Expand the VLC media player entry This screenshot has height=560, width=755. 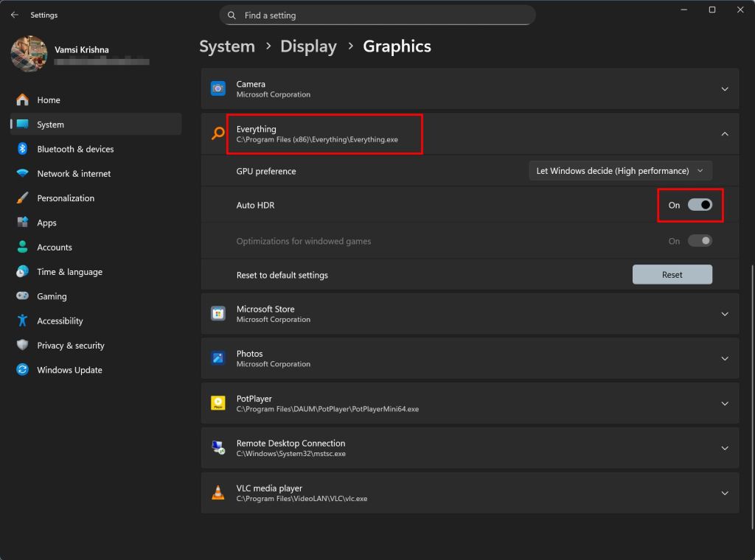tap(725, 493)
